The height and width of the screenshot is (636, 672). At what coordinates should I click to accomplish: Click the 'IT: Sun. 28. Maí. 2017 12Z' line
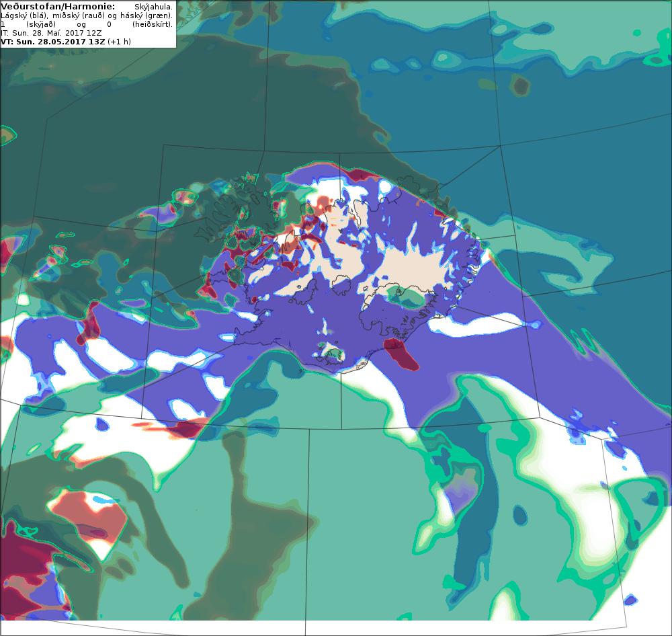pyautogui.click(x=51, y=33)
